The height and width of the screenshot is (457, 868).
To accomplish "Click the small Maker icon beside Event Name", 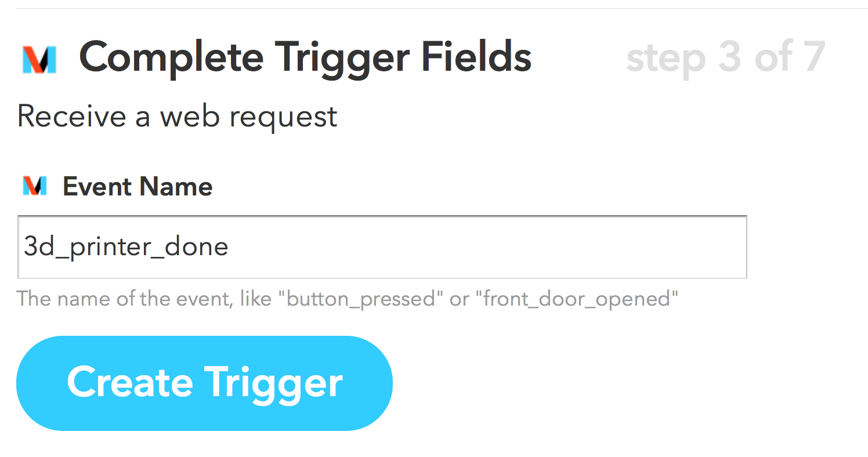I will pyautogui.click(x=34, y=186).
